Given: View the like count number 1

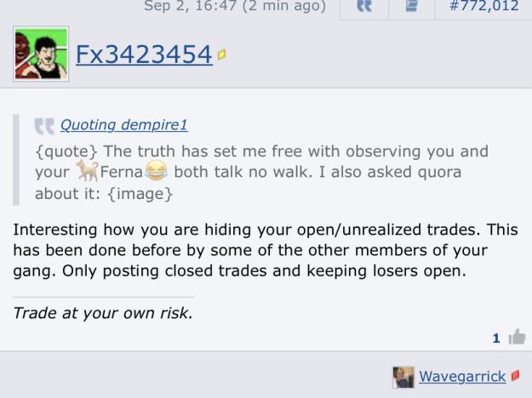Looking at the screenshot, I should pos(496,338).
